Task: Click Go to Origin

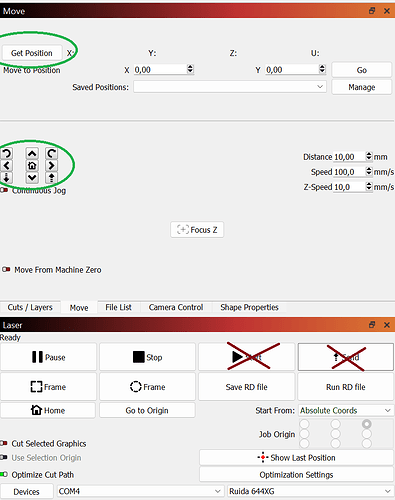Action: [x=147, y=410]
